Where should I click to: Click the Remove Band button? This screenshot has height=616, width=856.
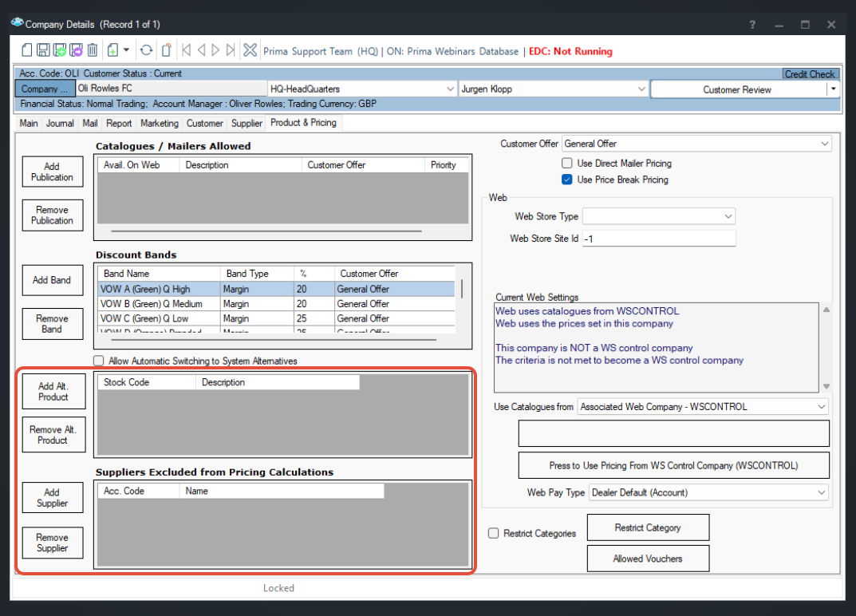pyautogui.click(x=53, y=324)
